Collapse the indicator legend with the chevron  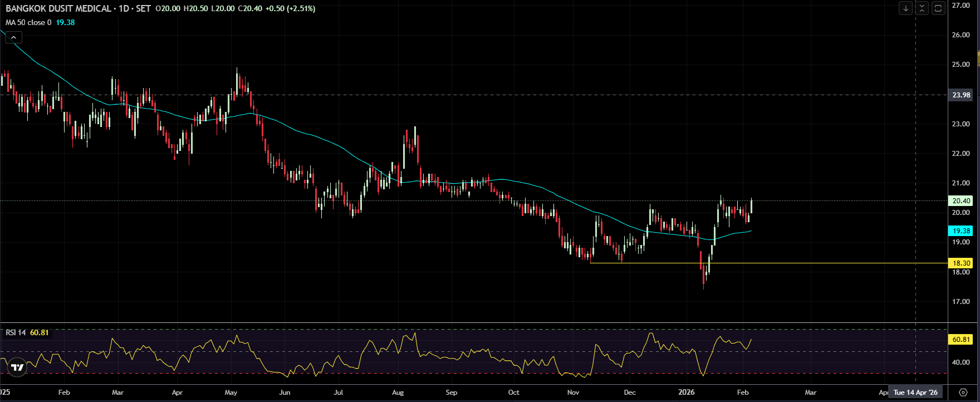[x=13, y=38]
